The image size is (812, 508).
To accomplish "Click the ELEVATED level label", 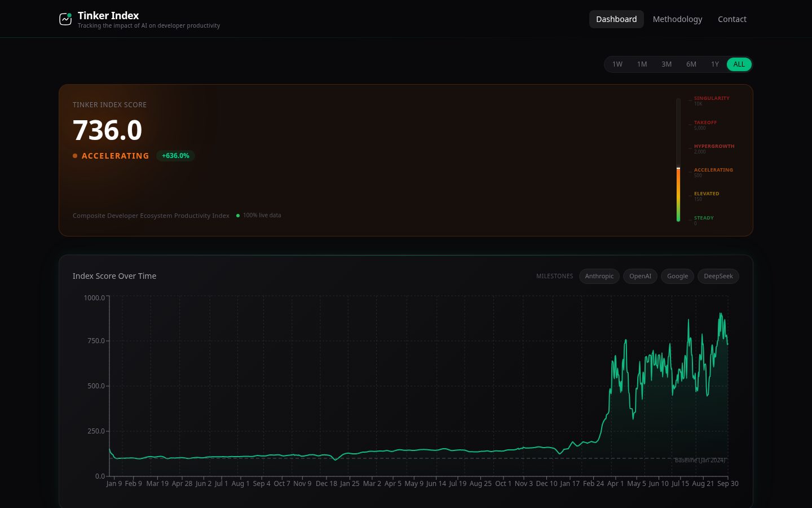I will coord(707,194).
